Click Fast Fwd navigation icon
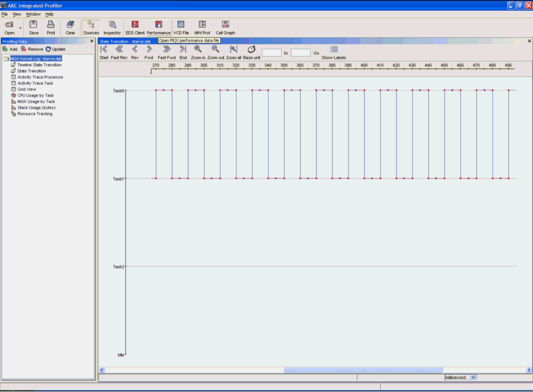533x392 pixels. click(x=167, y=49)
